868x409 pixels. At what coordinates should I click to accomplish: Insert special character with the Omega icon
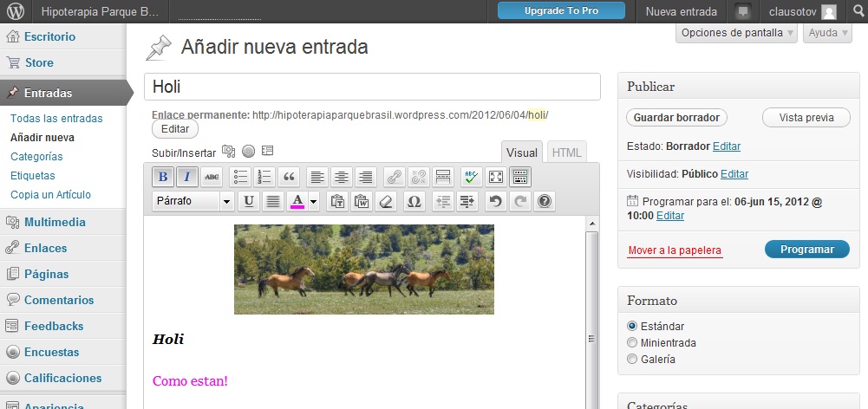[x=414, y=201]
